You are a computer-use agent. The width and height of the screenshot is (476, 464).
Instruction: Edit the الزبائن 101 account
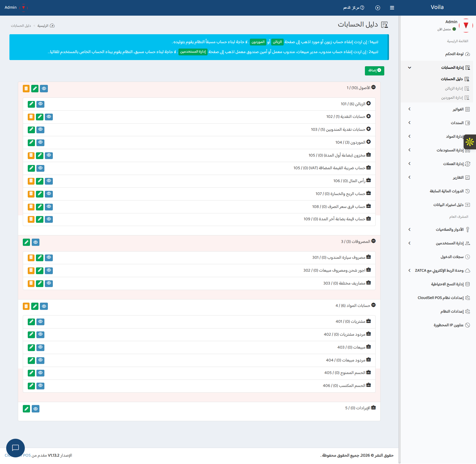[x=31, y=104]
